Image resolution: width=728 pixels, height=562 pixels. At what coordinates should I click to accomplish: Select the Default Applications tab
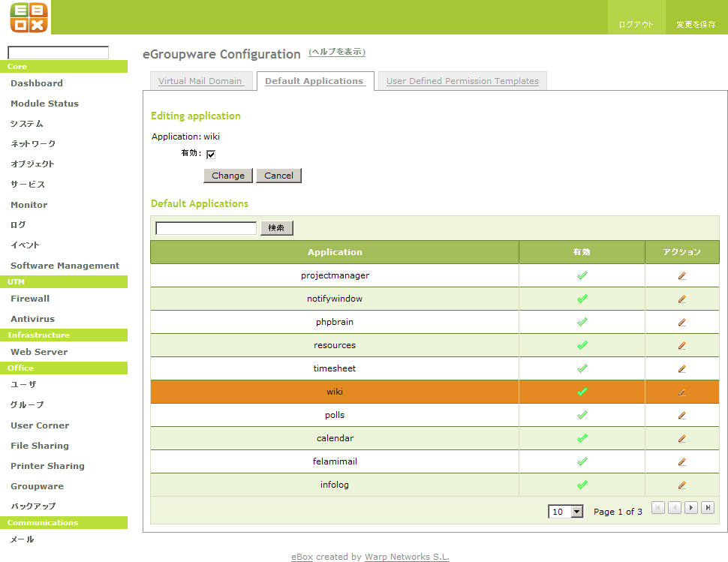pyautogui.click(x=315, y=81)
